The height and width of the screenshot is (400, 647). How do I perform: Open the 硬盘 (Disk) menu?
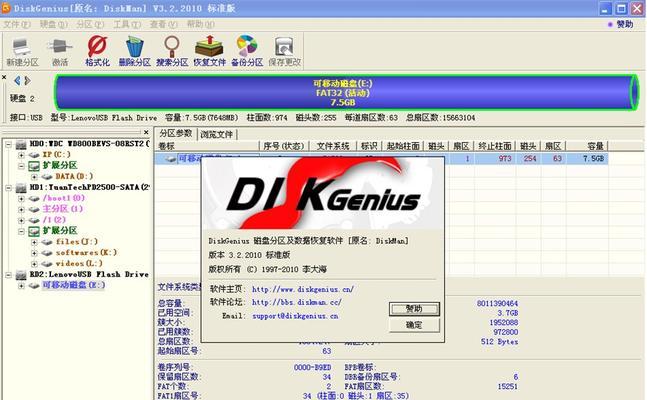[53, 24]
